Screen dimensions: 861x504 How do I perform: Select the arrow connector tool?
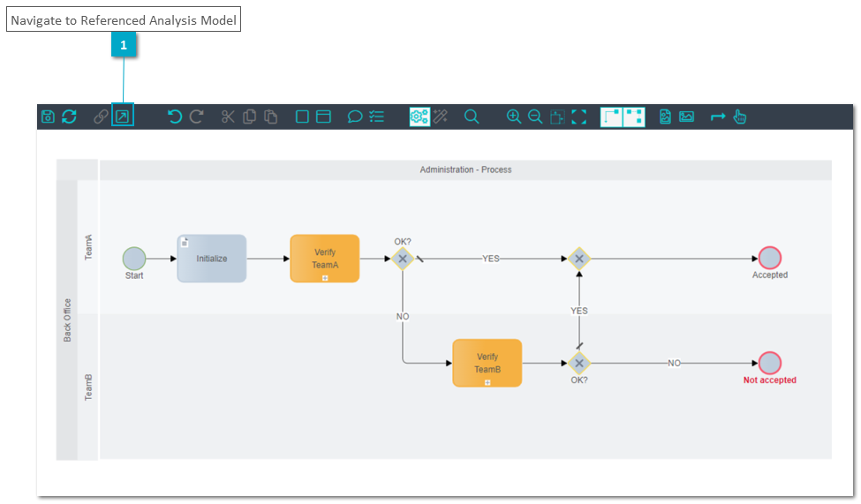point(718,117)
